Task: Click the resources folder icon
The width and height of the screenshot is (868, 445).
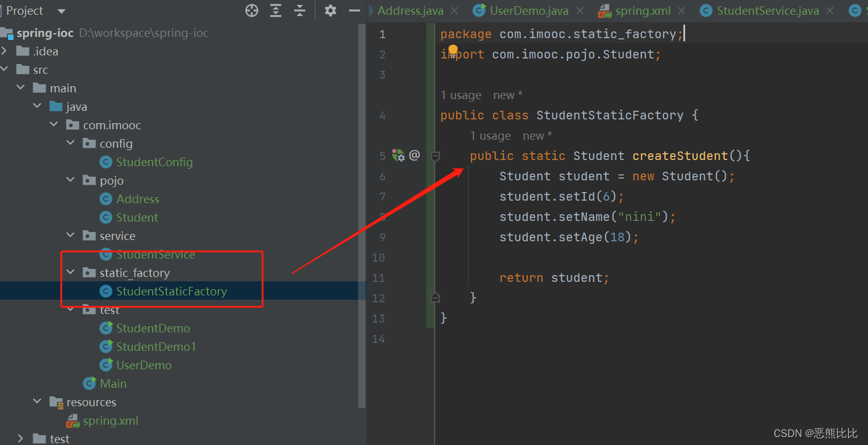Action: click(x=56, y=402)
